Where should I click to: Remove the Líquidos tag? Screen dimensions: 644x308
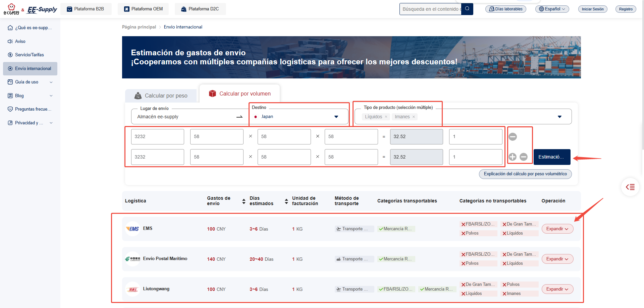coord(386,117)
